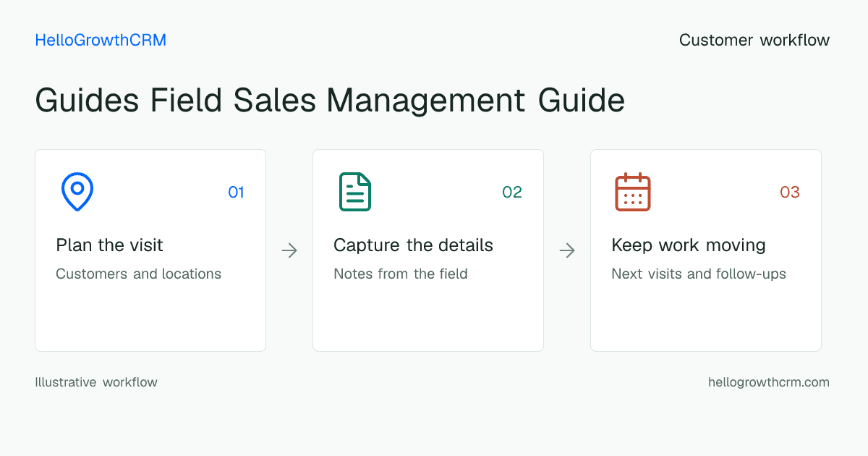868x456 pixels.
Task: Select the Capture the details title
Action: coord(413,245)
